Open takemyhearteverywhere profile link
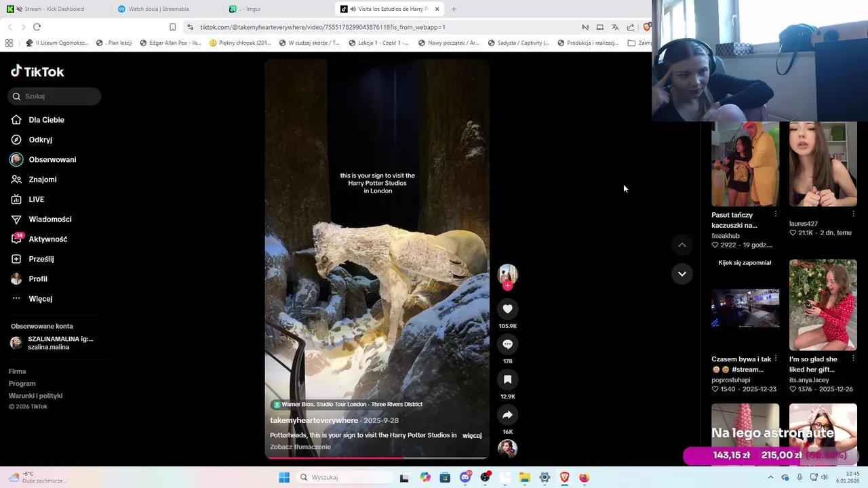Image resolution: width=868 pixels, height=488 pixels. (x=314, y=420)
